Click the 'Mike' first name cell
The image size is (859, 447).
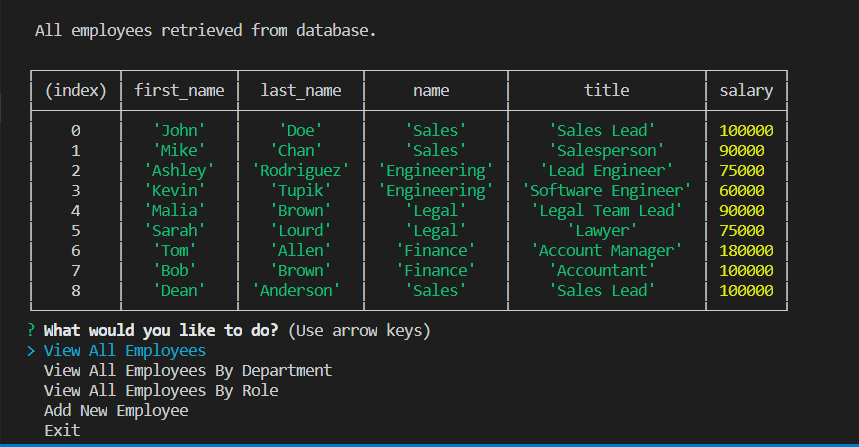pos(179,151)
